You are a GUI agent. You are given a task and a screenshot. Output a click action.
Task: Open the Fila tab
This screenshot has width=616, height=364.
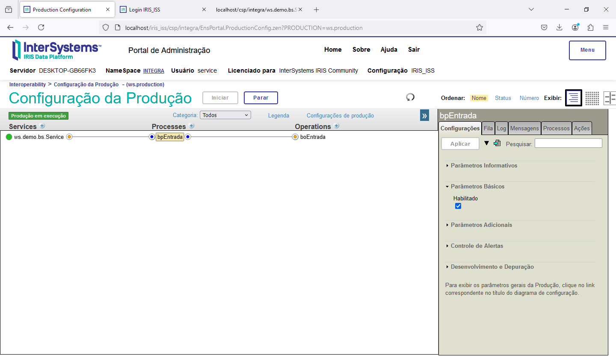[x=488, y=128]
